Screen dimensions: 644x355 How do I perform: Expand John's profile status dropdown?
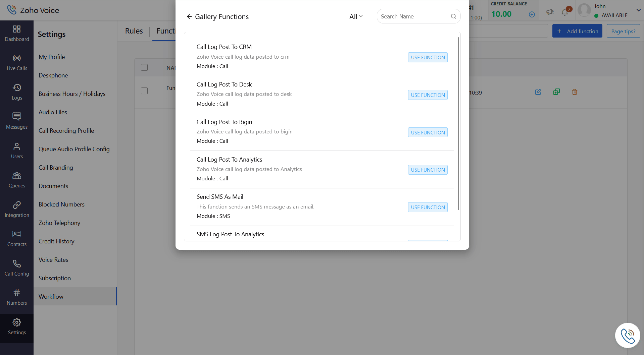point(638,10)
